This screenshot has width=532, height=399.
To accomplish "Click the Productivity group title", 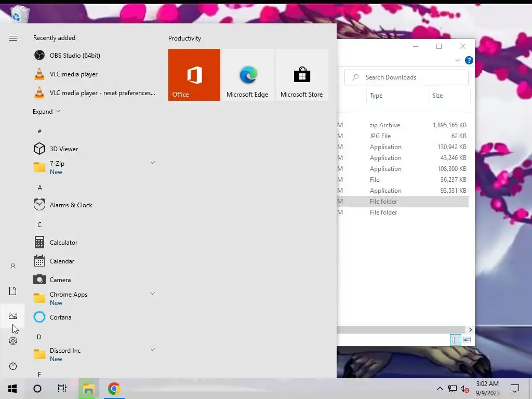I will tap(184, 38).
